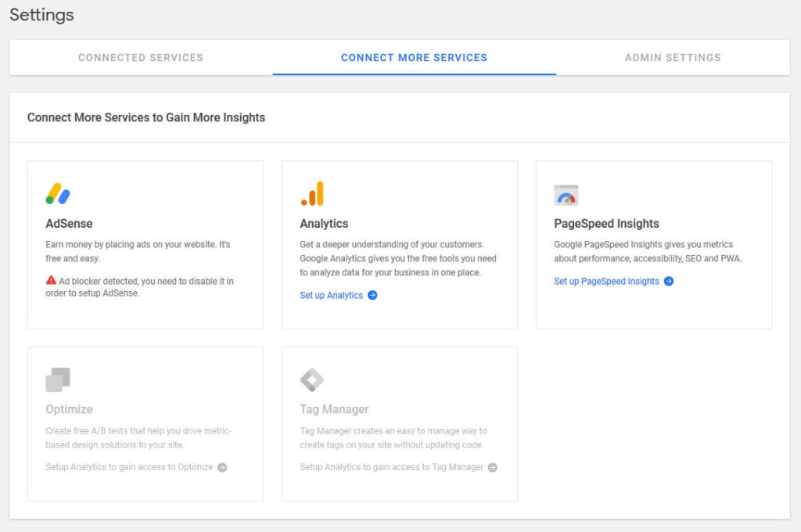Click the Optimize card title
This screenshot has width=801, height=532.
click(69, 409)
